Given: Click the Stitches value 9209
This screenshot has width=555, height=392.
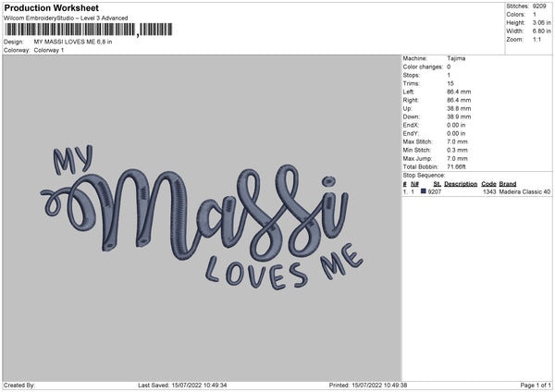Looking at the screenshot, I should point(539,6).
